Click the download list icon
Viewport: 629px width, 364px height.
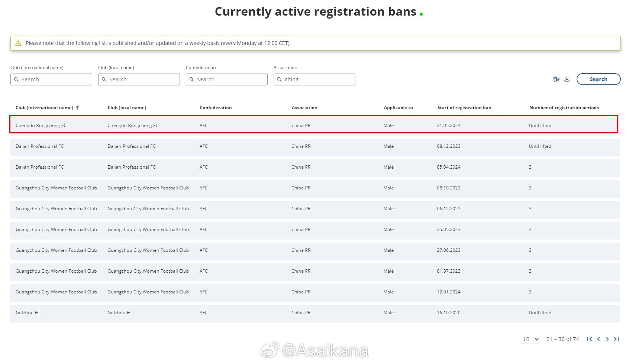[567, 79]
